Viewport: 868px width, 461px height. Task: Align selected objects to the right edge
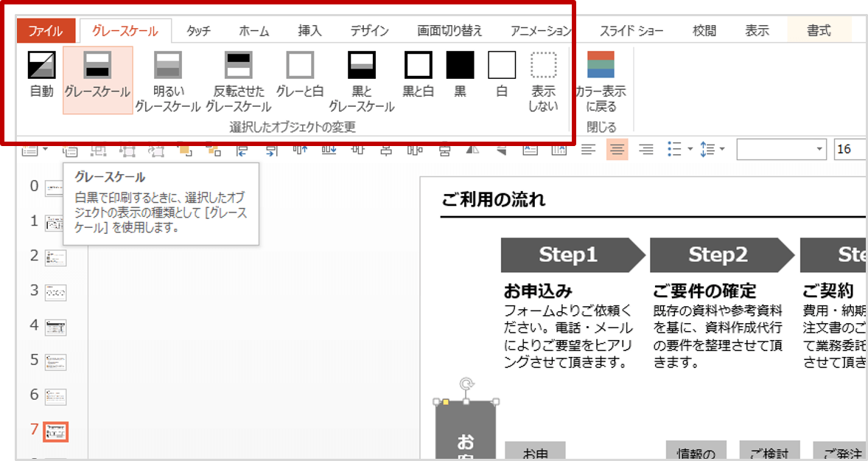point(271,150)
